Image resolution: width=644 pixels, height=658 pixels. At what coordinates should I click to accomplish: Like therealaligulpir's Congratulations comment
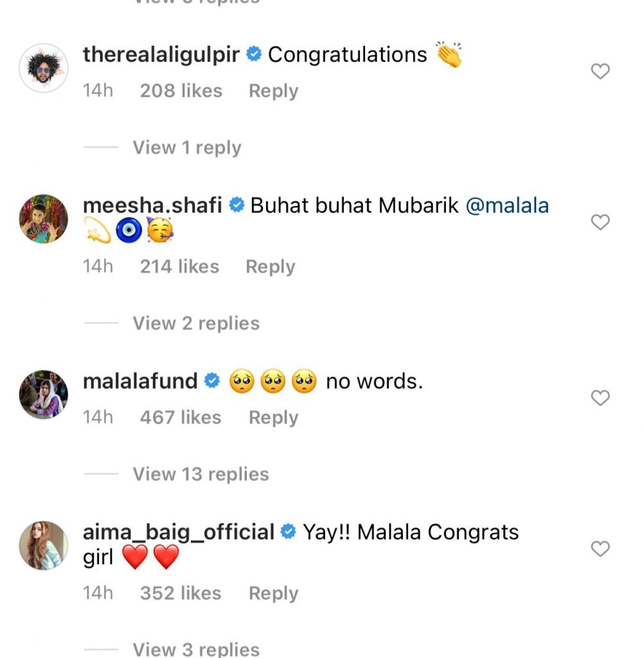(600, 71)
